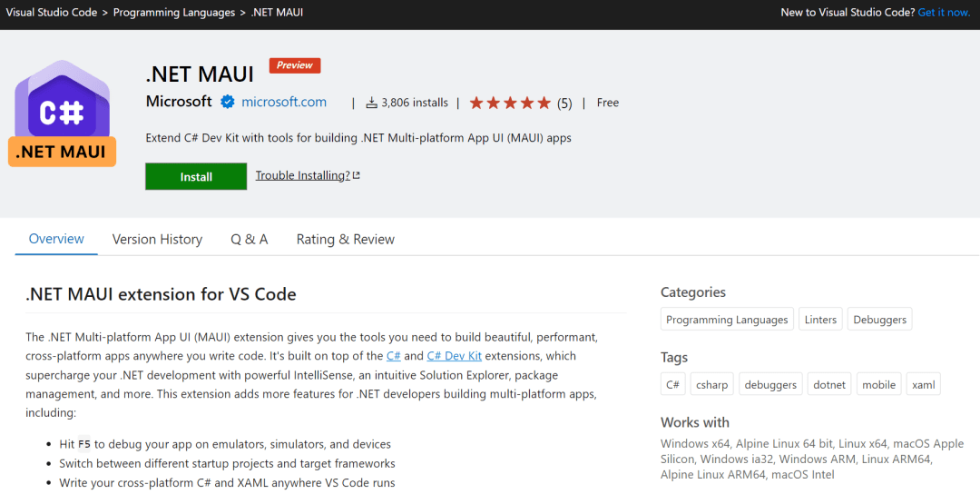
Task: Click the red Preview badge
Action: point(295,65)
